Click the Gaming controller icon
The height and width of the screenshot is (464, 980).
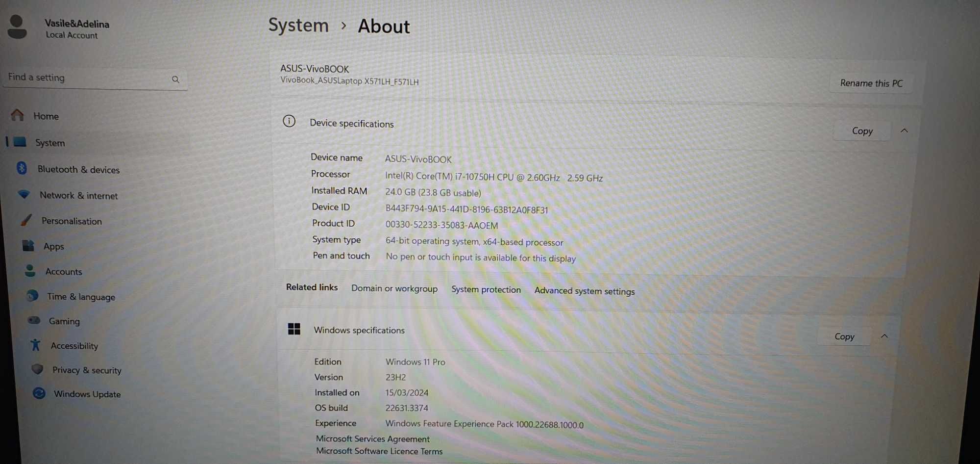tap(34, 320)
